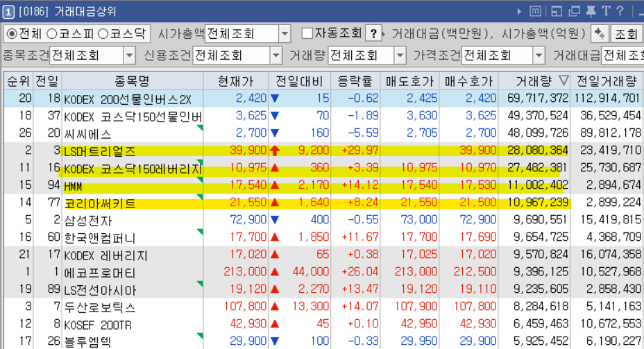Open the 가격조건 dropdown
This screenshot has width=644, height=349.
539,56
